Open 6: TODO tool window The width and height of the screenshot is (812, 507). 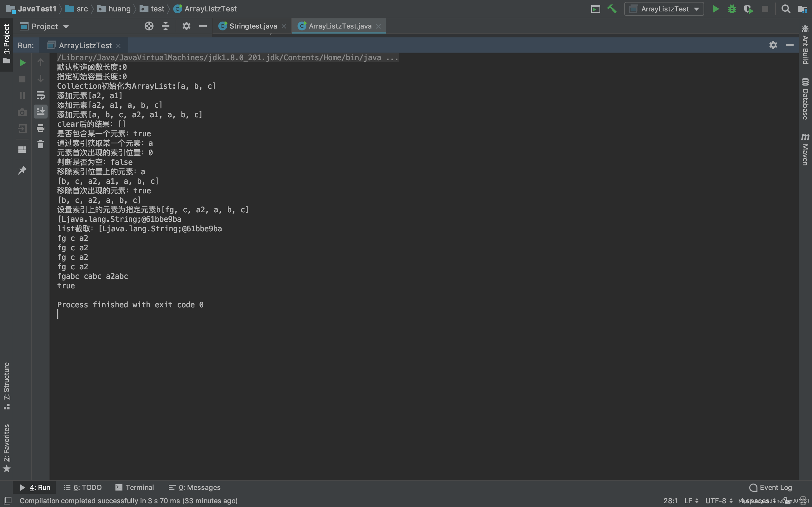click(x=83, y=487)
